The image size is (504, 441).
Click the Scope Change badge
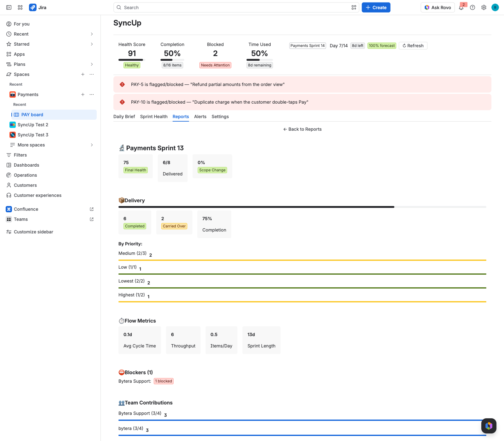pos(212,170)
